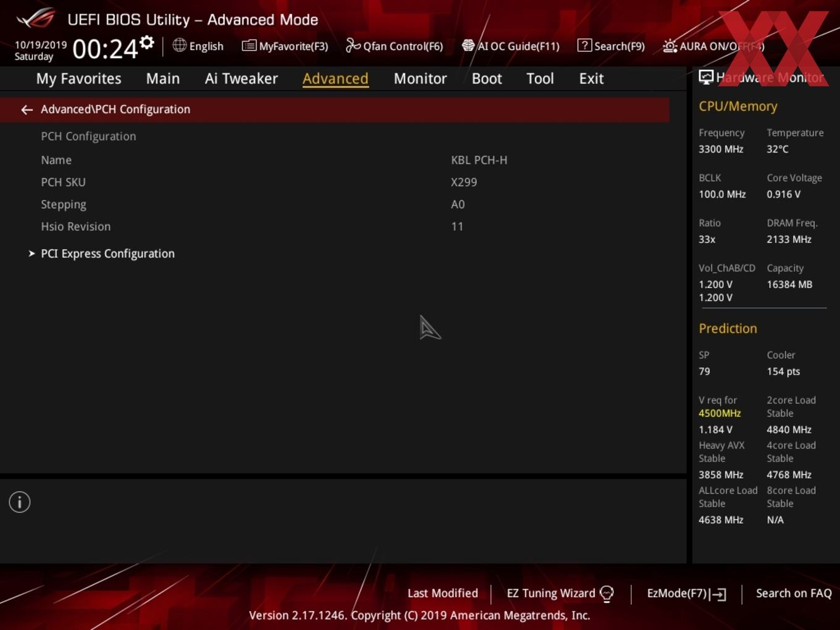Click the 16384 MB capacity value

pyautogui.click(x=789, y=285)
